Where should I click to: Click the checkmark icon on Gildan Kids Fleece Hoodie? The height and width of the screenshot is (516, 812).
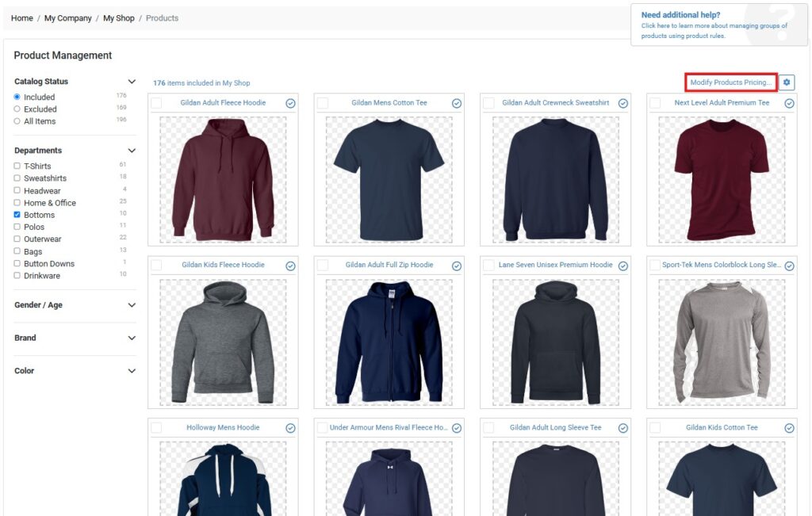point(290,266)
